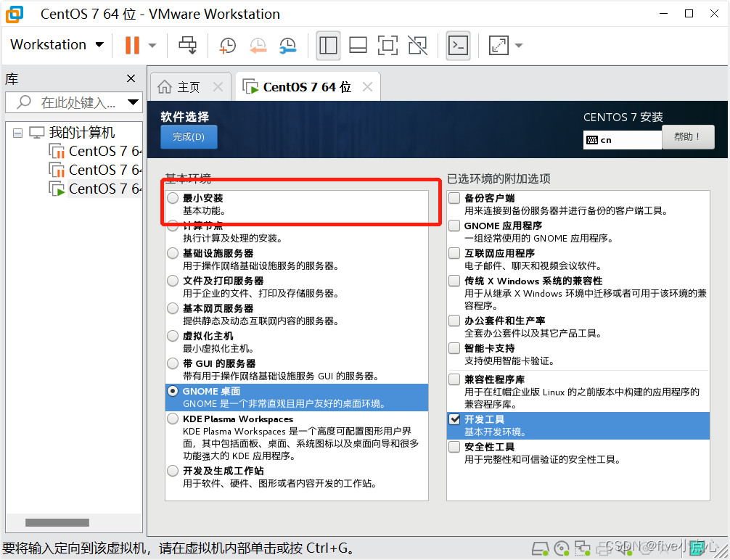730x560 pixels.
Task: Open the power options dropdown arrow
Action: [152, 45]
